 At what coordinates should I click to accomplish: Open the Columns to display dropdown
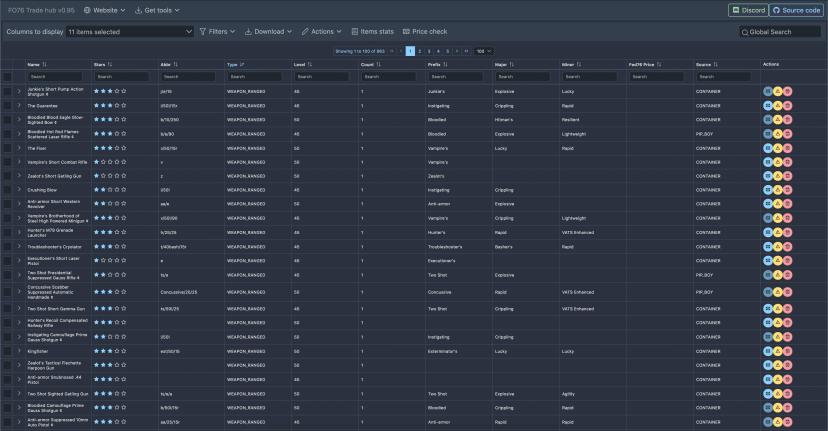(x=129, y=32)
